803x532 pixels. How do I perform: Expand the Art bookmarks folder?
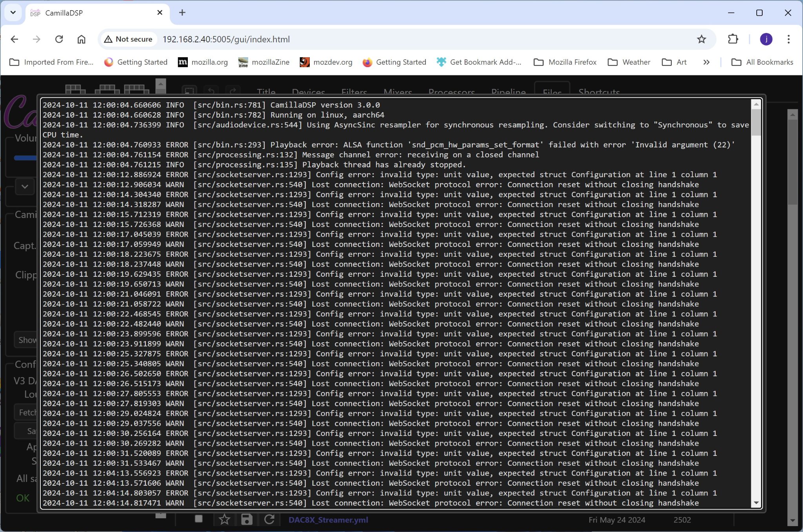(x=674, y=62)
